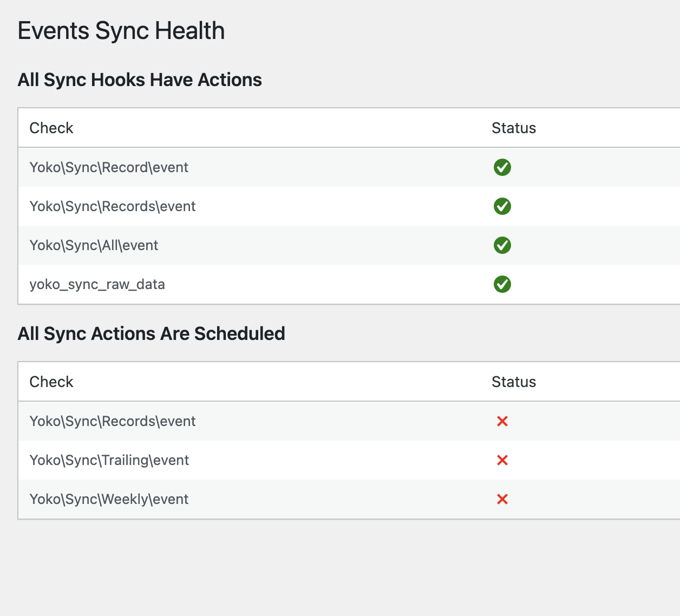
Task: Click Status column header in Scheduled Actions table
Action: (513, 382)
